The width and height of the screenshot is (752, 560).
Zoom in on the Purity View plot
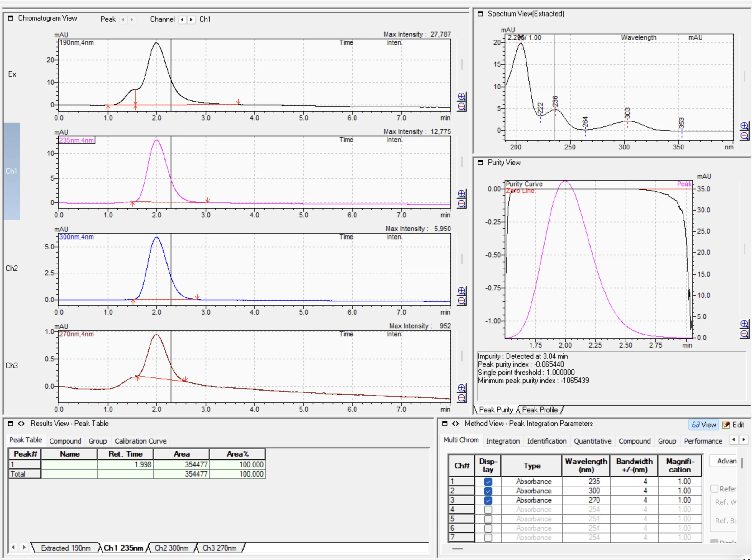744,323
